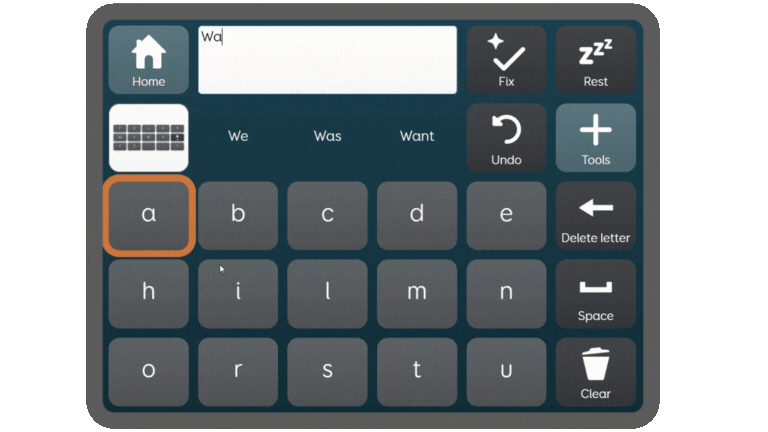Insert a Space character
Screen dimensions: 768x432
tap(596, 294)
